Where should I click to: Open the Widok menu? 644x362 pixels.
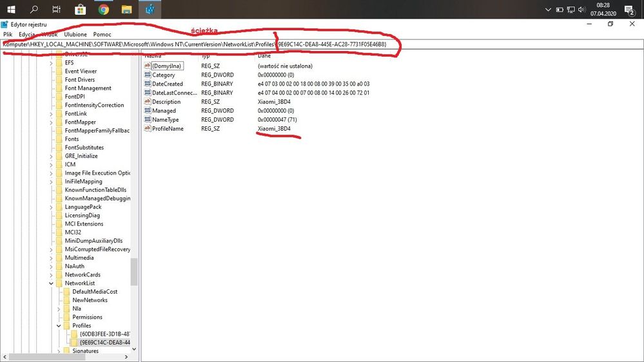click(49, 35)
